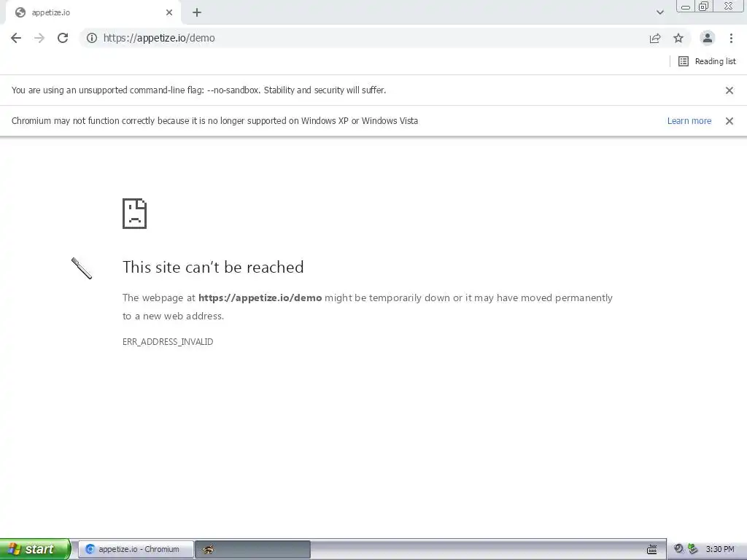Screen dimensions: 747x560
Task: Click the second taskbar application button
Action: pos(252,549)
